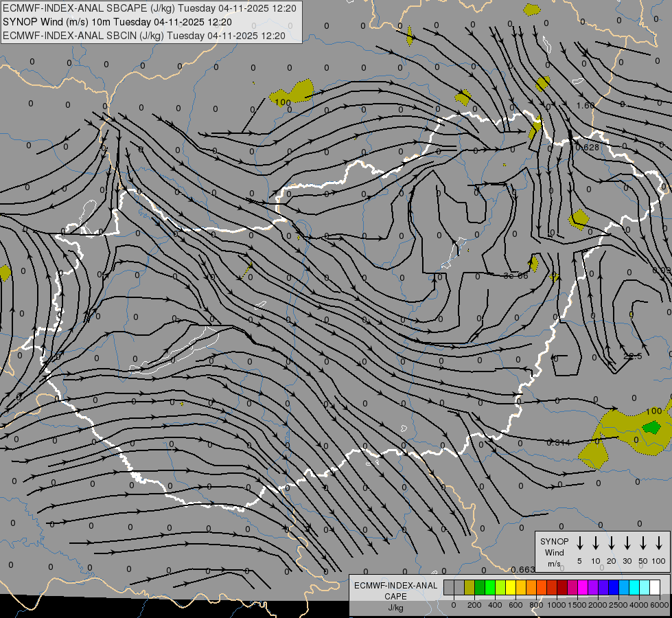The image size is (672, 618).
Task: Click the wind arrow above the 20 m/s label
Action: (x=612, y=543)
